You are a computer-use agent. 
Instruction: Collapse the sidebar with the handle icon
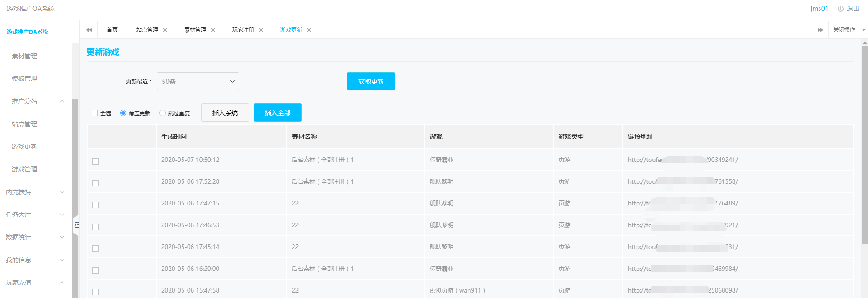pos(77,225)
